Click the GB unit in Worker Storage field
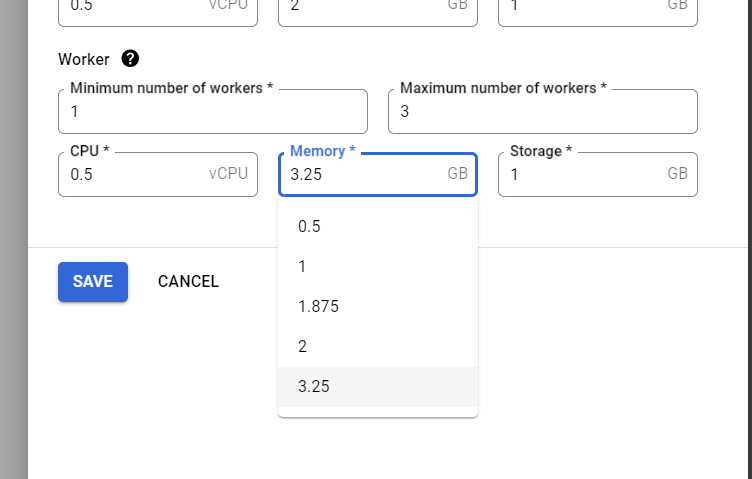The height and width of the screenshot is (479, 752). [x=678, y=174]
